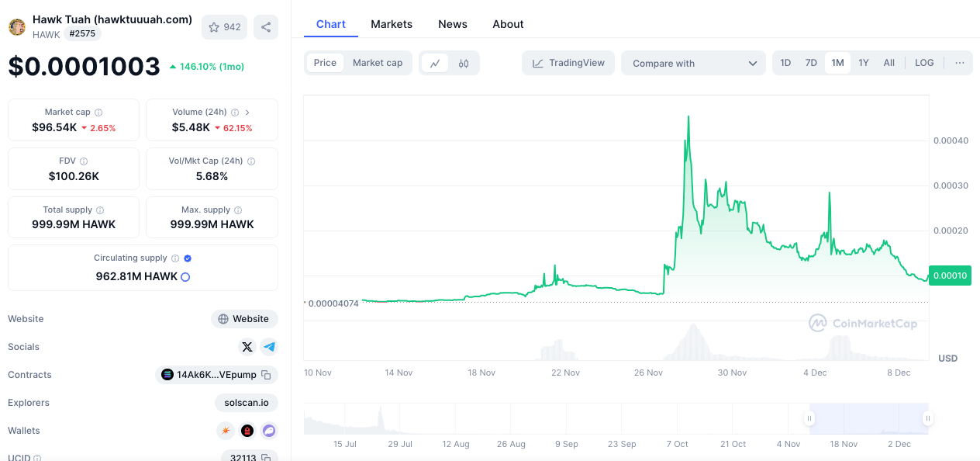Open the Markets tab

[392, 24]
